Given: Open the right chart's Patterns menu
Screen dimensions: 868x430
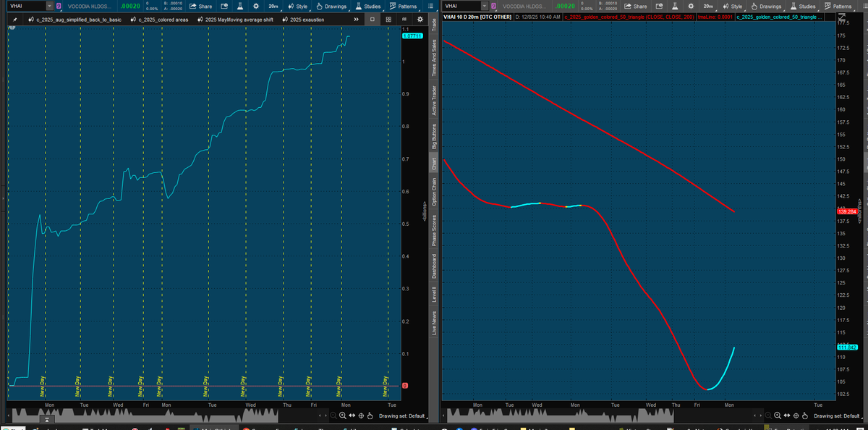Looking at the screenshot, I should coord(838,6).
